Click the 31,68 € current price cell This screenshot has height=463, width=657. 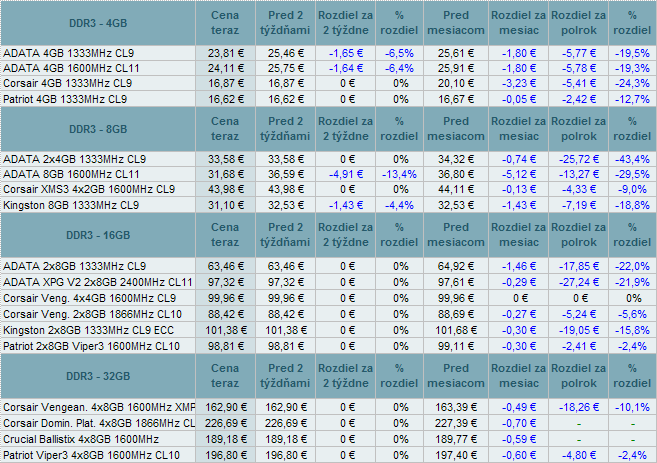226,174
